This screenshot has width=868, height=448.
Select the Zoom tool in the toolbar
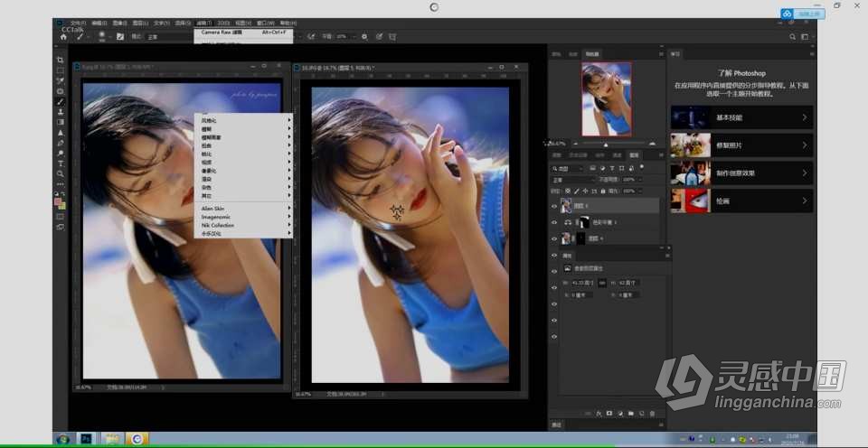pyautogui.click(x=60, y=173)
